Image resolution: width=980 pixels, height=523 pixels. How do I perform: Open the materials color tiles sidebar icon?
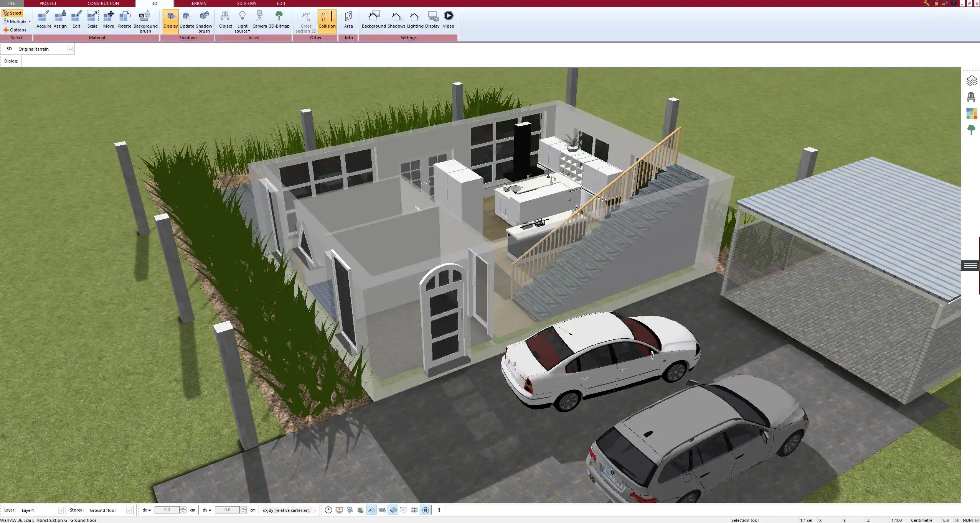(x=971, y=113)
